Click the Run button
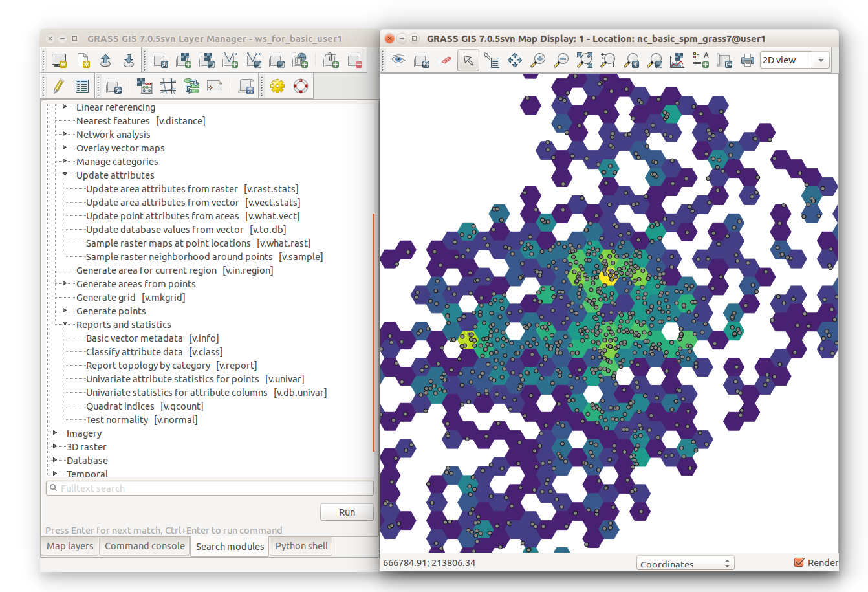The height and width of the screenshot is (592, 868). click(x=347, y=512)
